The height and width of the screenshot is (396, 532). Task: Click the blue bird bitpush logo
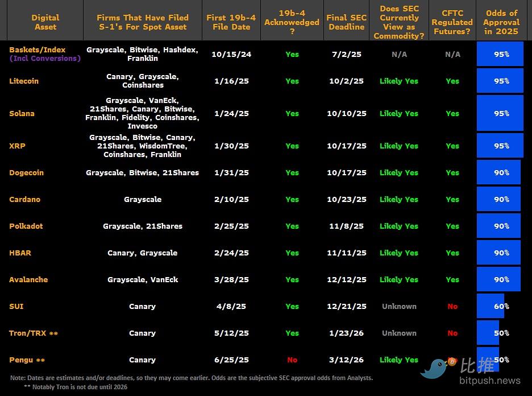(x=435, y=368)
